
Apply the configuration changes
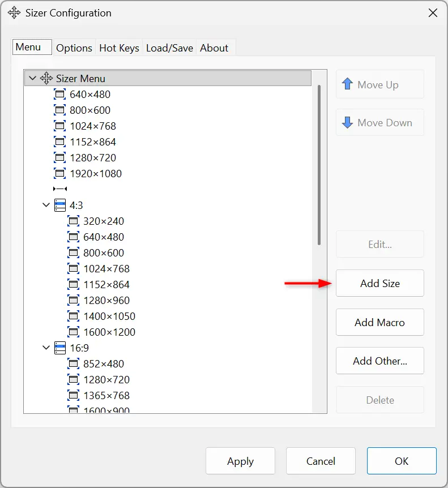point(240,461)
